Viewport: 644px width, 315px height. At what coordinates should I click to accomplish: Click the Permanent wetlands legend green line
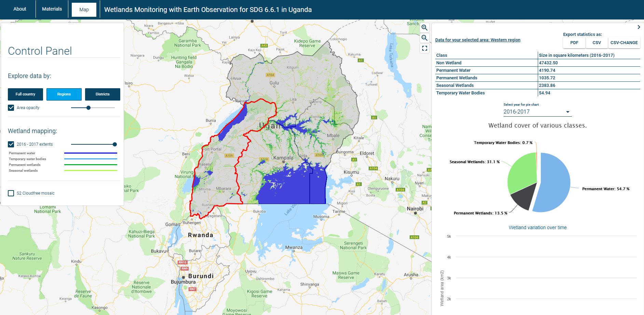point(91,165)
